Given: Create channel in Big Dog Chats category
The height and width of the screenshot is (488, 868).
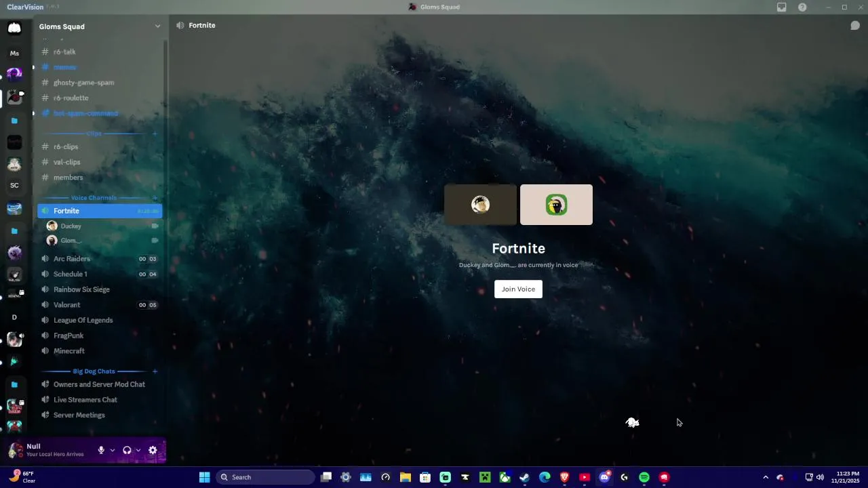Looking at the screenshot, I should [x=155, y=371].
